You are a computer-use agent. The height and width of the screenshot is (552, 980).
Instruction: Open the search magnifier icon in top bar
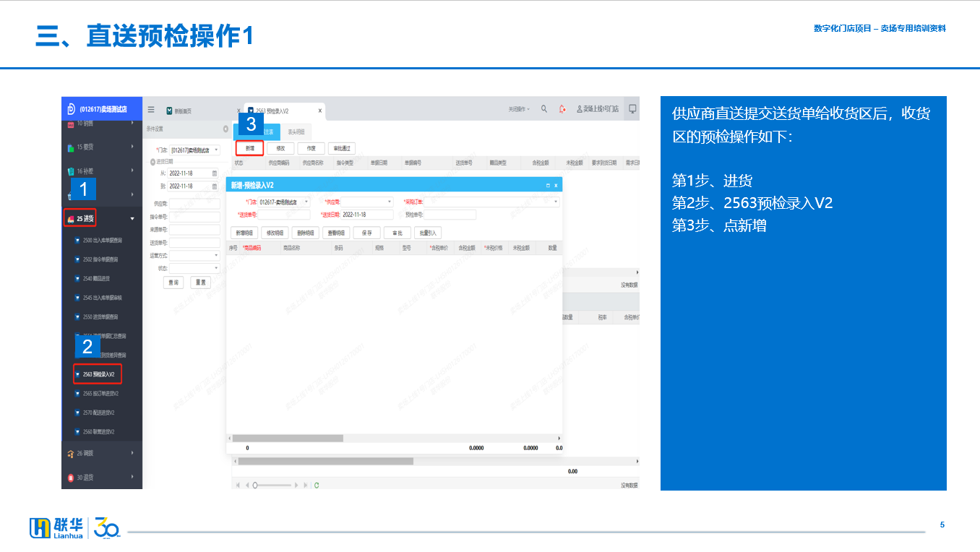[x=544, y=109]
